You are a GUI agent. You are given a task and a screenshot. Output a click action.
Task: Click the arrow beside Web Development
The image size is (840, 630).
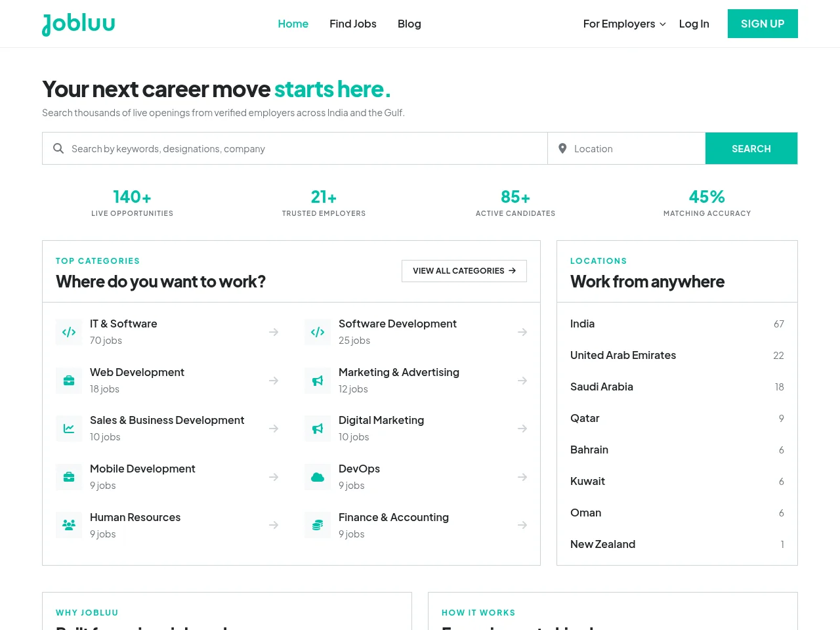coord(274,381)
